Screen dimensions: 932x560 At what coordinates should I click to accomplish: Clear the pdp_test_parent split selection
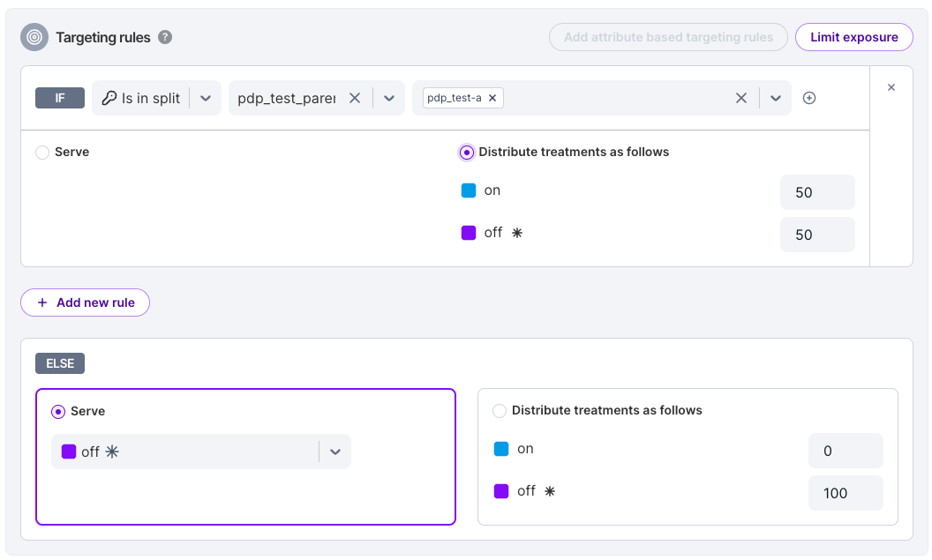(x=355, y=98)
